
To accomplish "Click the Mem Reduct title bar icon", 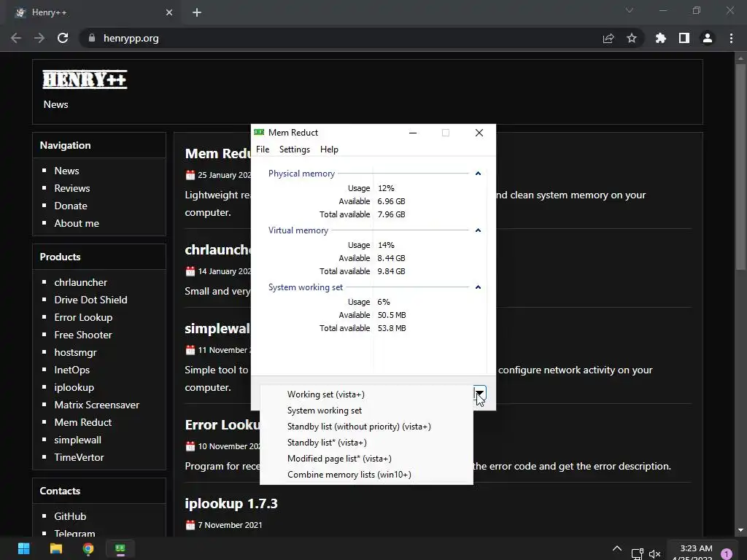I will 259,133.
